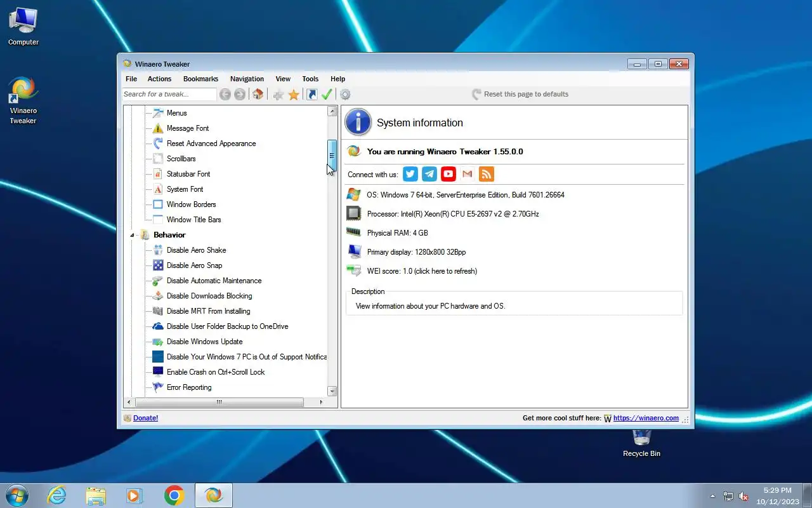Click WEI score to refresh it

click(x=422, y=271)
